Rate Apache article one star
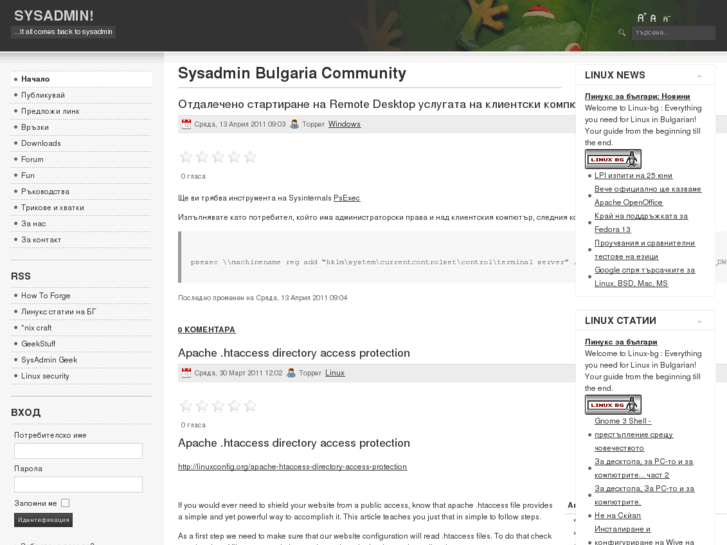Screen dimensions: 727x545 186,406
